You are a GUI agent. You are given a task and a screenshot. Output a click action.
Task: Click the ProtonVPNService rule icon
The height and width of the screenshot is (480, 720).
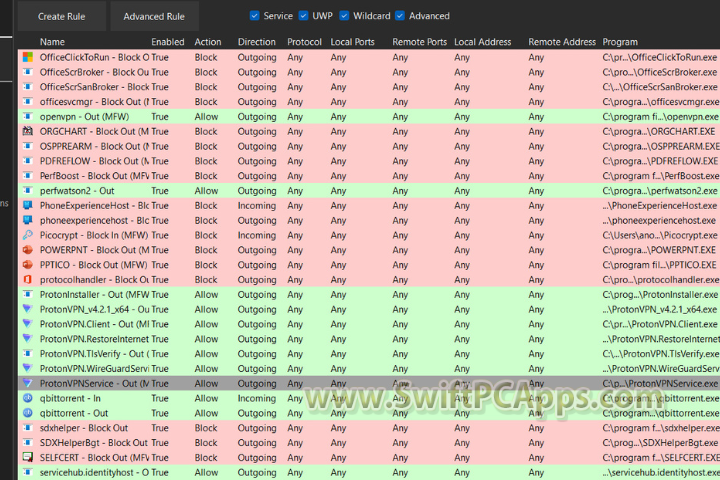[28, 383]
